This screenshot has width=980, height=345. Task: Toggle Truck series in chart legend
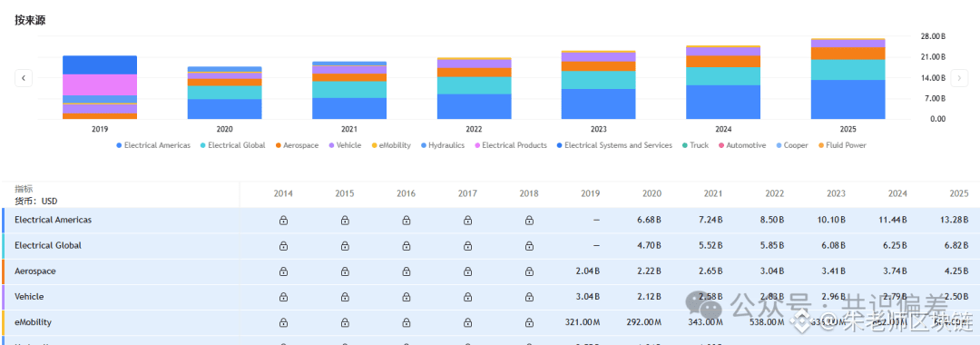[x=695, y=145]
